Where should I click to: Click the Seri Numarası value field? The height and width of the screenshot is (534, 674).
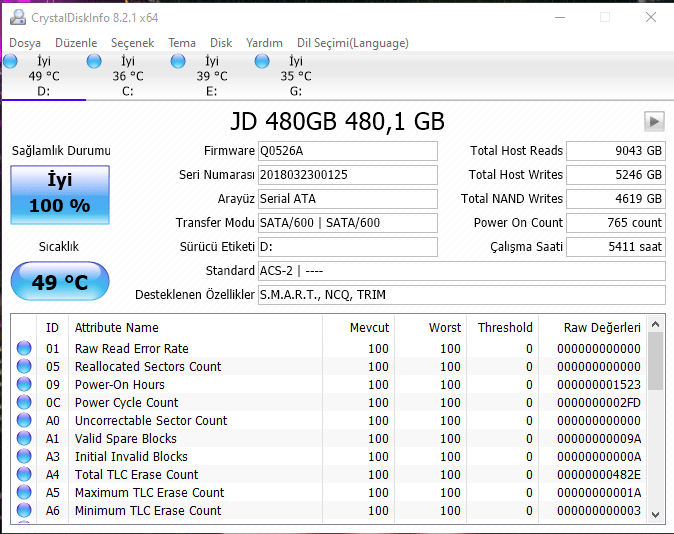point(347,175)
